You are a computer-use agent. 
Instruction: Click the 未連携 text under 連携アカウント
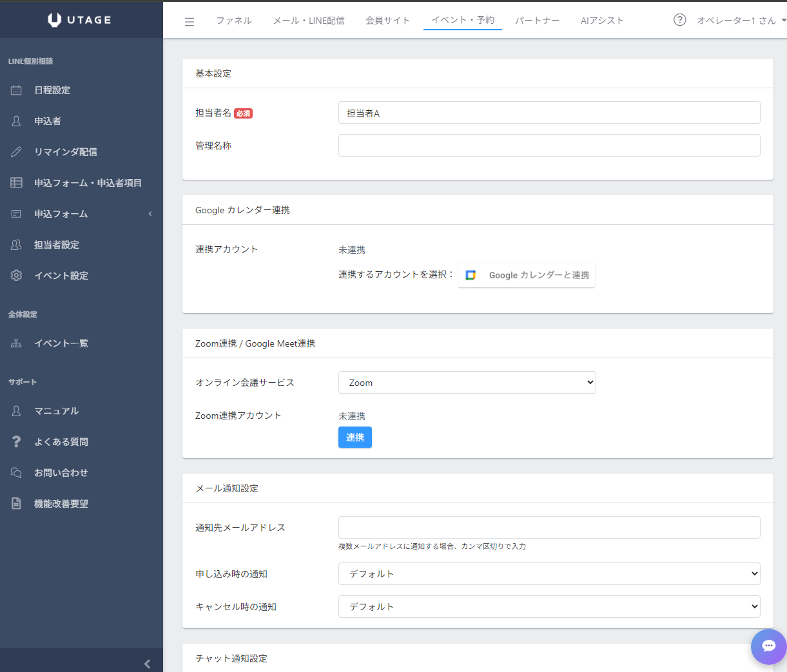click(352, 250)
